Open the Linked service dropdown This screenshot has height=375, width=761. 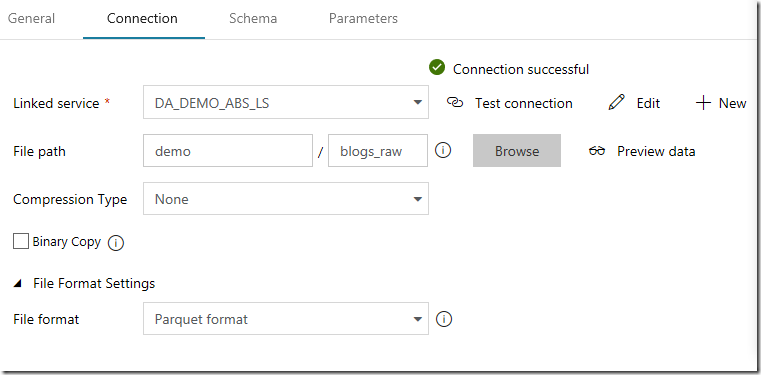tap(286, 102)
